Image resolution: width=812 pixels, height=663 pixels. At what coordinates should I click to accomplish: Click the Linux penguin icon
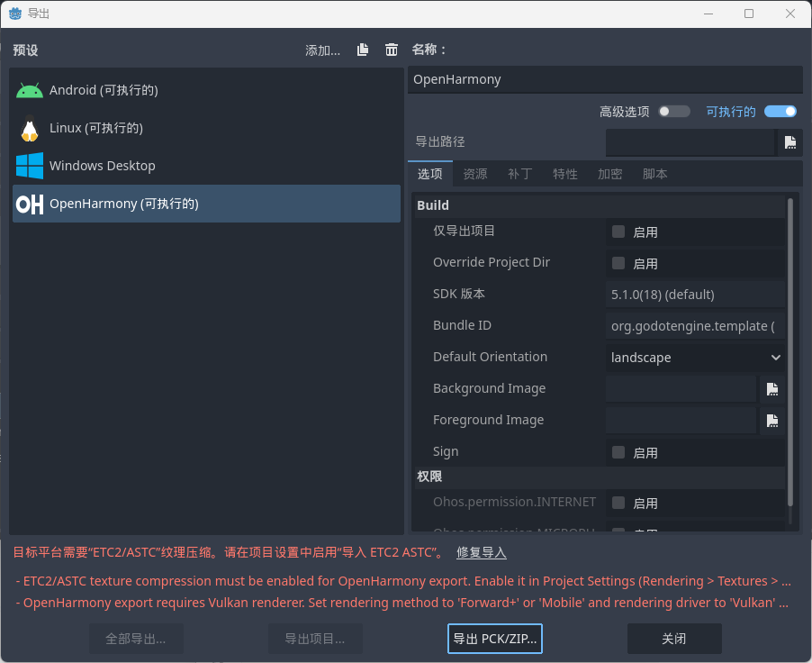(30, 129)
